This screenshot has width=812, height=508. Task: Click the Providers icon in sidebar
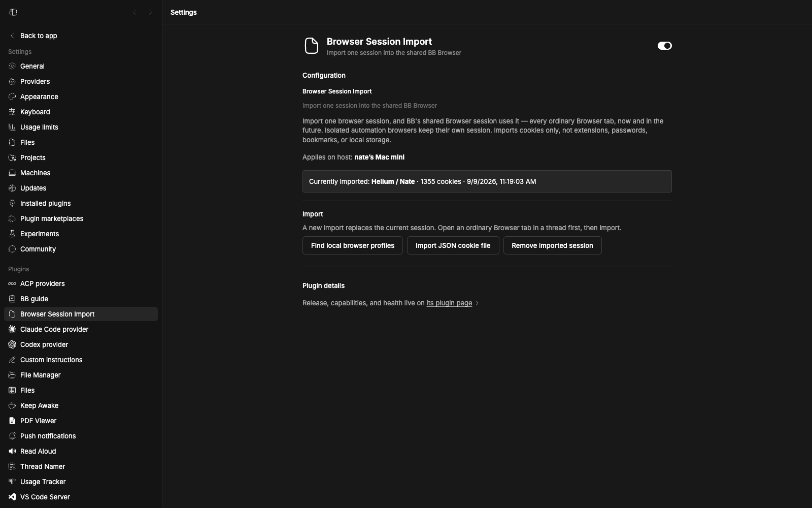[12, 81]
